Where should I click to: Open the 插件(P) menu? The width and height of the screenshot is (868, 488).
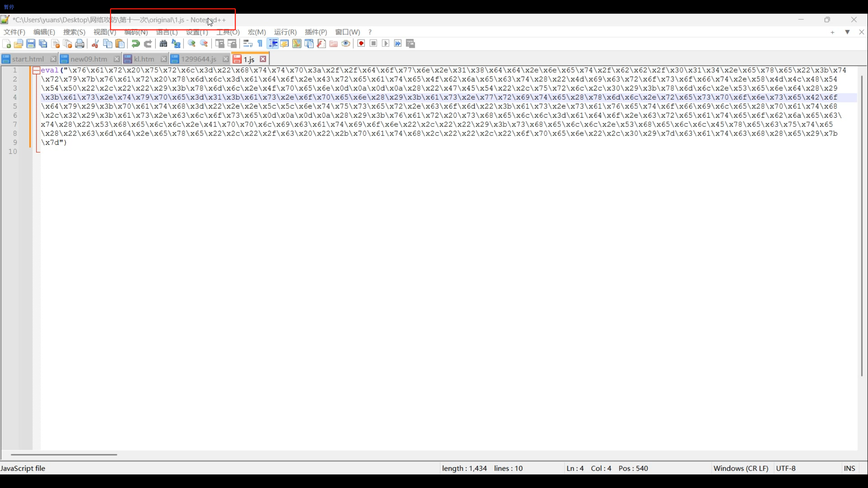click(x=316, y=32)
